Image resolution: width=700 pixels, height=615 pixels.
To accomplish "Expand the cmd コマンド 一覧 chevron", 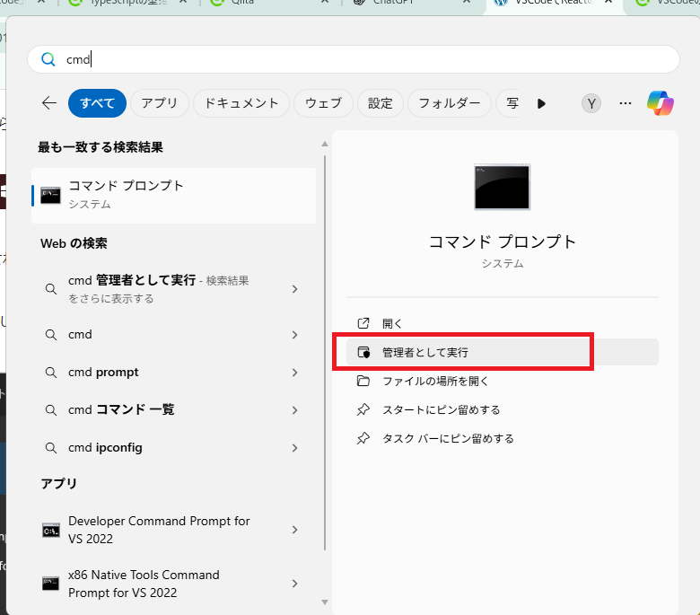I will tap(294, 410).
